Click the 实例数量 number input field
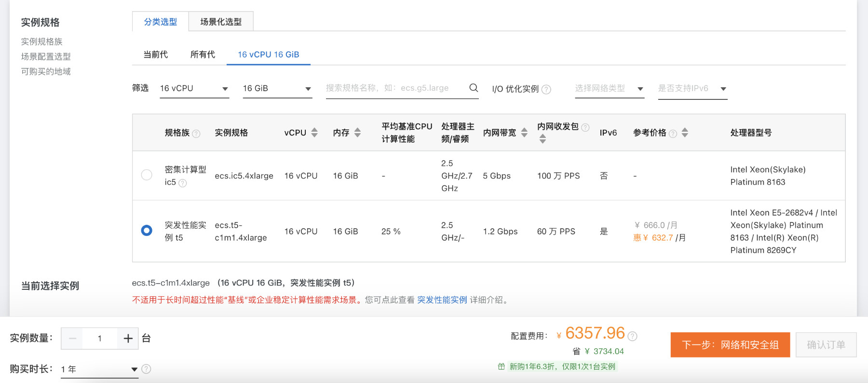 tap(100, 339)
